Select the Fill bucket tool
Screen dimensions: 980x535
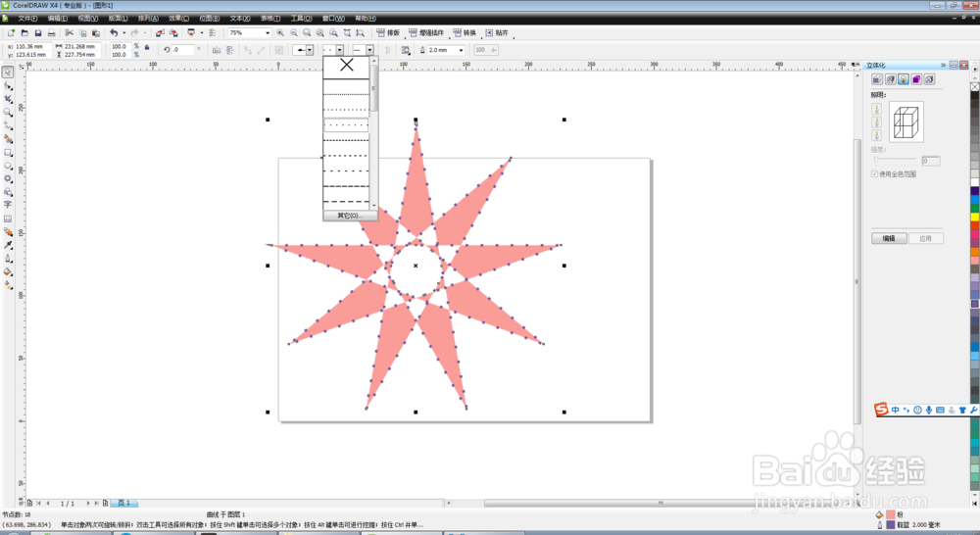point(8,271)
